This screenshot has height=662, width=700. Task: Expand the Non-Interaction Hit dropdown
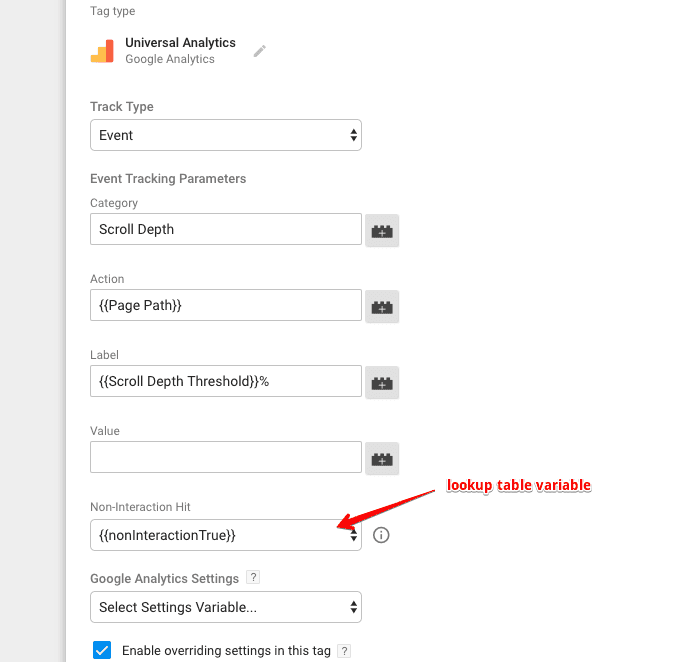click(x=226, y=535)
